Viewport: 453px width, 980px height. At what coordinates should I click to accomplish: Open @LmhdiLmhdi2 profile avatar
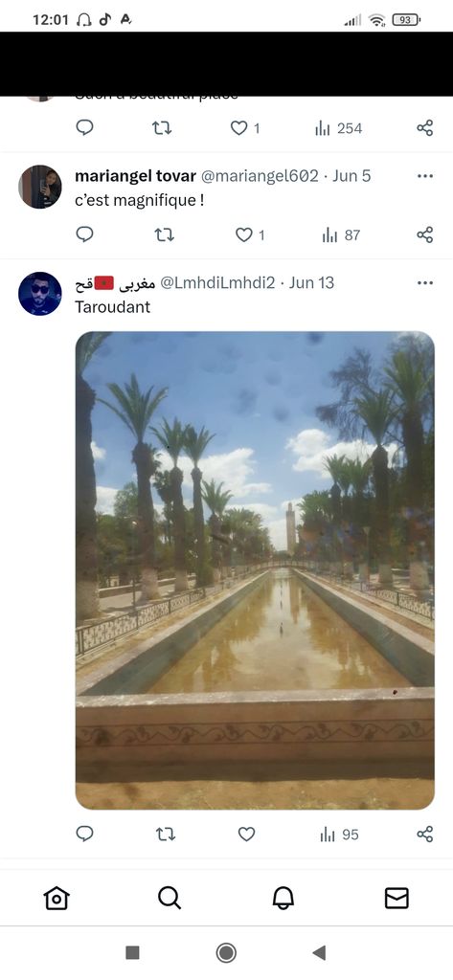40,294
